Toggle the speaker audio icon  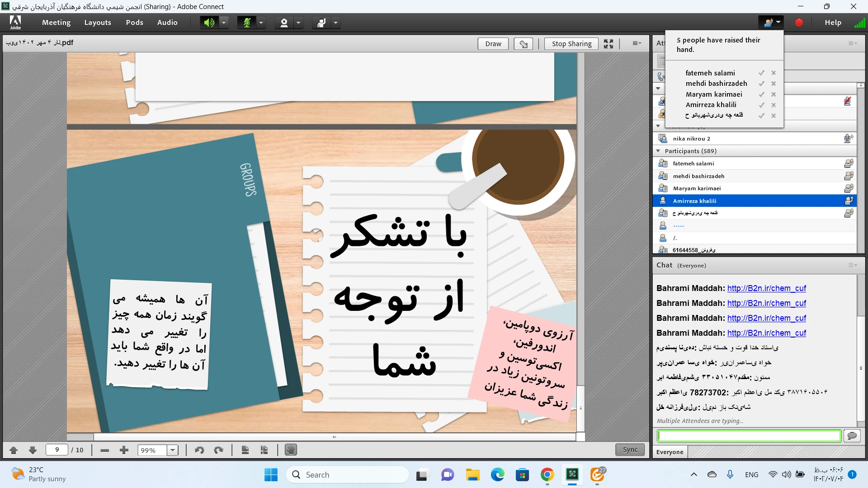pos(209,23)
